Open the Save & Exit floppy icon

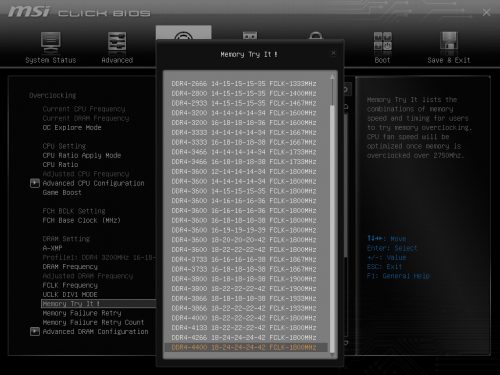448,41
